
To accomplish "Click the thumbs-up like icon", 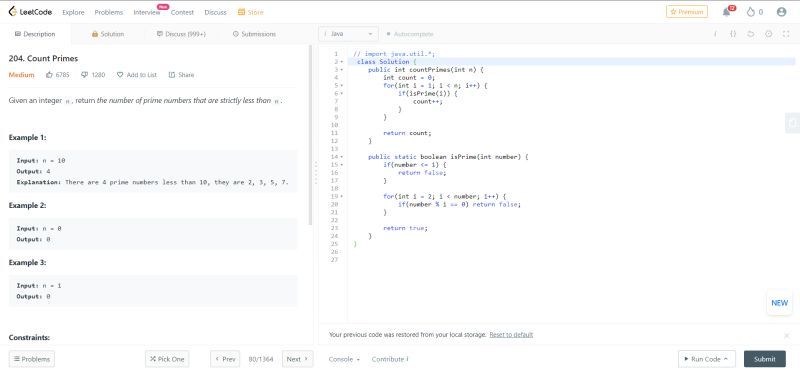I will [x=49, y=75].
